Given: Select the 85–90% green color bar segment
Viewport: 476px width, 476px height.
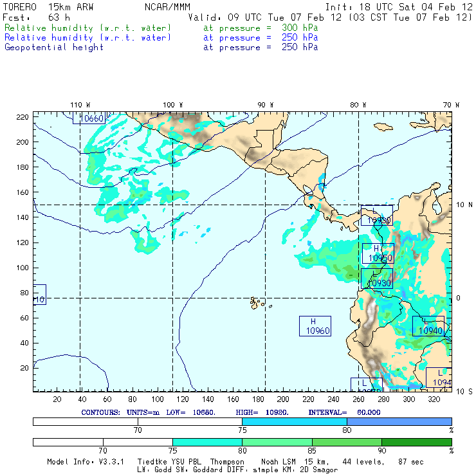Looking at the screenshot, I should [347, 442].
